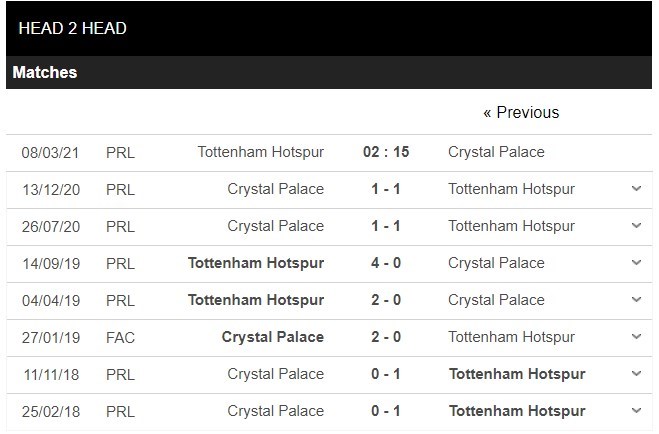Click the 1 - 1 score on 26/07/20
This screenshot has height=434, width=659.
(x=385, y=226)
